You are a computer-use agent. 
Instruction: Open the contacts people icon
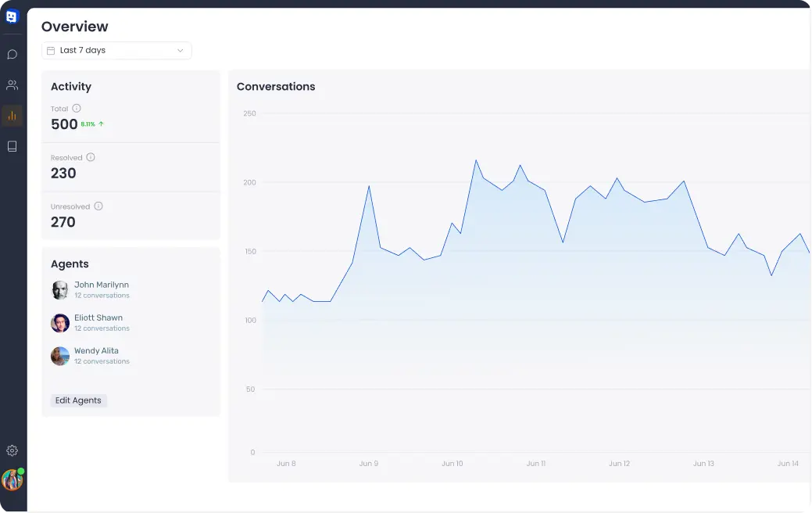[x=12, y=84]
